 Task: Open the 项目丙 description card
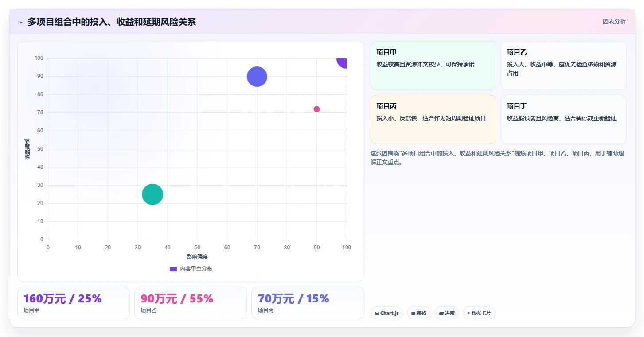click(x=433, y=120)
